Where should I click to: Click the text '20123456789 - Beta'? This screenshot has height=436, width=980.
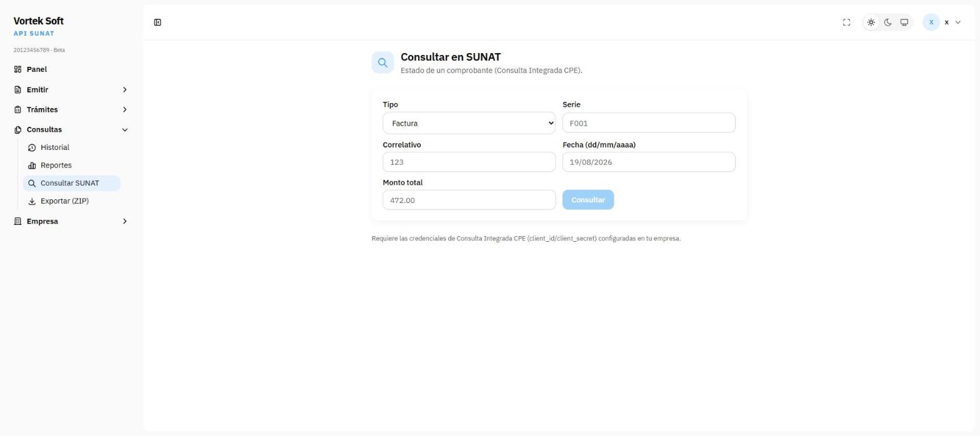tap(39, 50)
